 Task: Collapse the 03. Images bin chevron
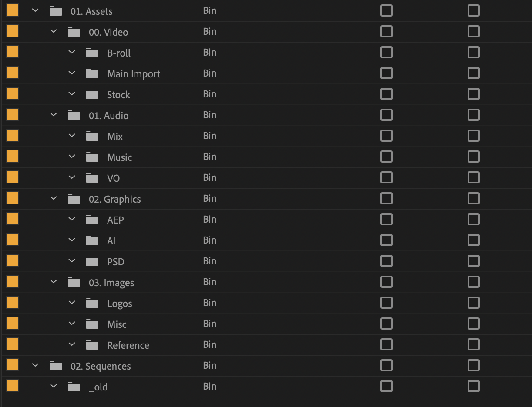point(54,282)
